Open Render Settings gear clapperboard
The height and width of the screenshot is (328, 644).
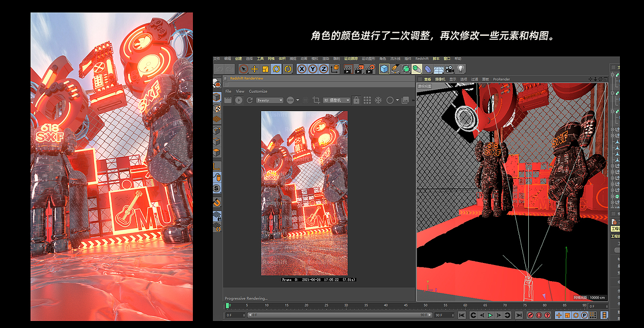point(370,69)
